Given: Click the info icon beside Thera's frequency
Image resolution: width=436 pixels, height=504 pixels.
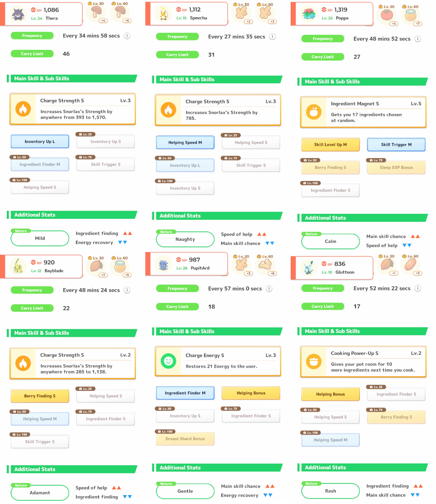Looking at the screenshot, I should tap(127, 36).
